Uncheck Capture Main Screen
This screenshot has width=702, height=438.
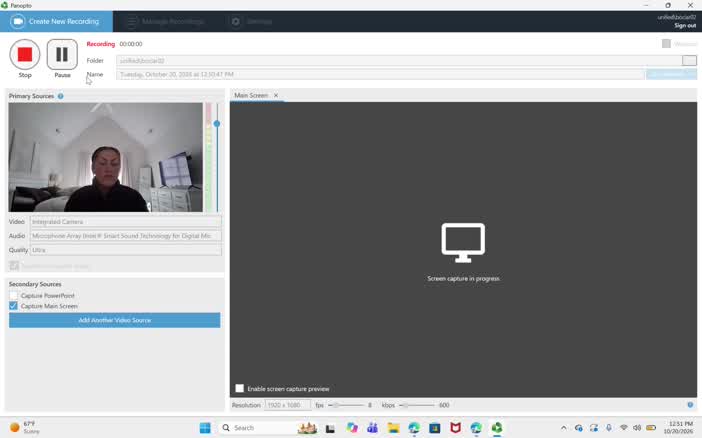pos(13,306)
